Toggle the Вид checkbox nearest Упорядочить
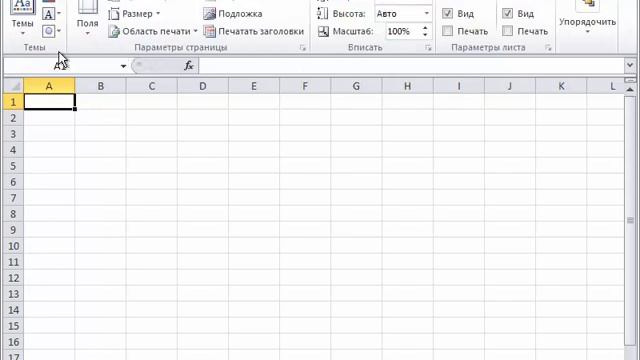The width and height of the screenshot is (640, 360). [507, 13]
